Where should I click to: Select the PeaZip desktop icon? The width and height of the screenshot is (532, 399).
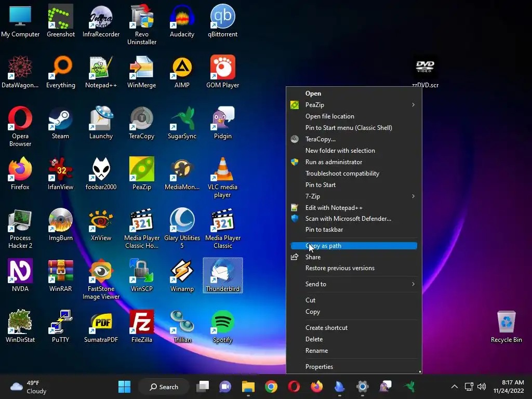pyautogui.click(x=141, y=174)
